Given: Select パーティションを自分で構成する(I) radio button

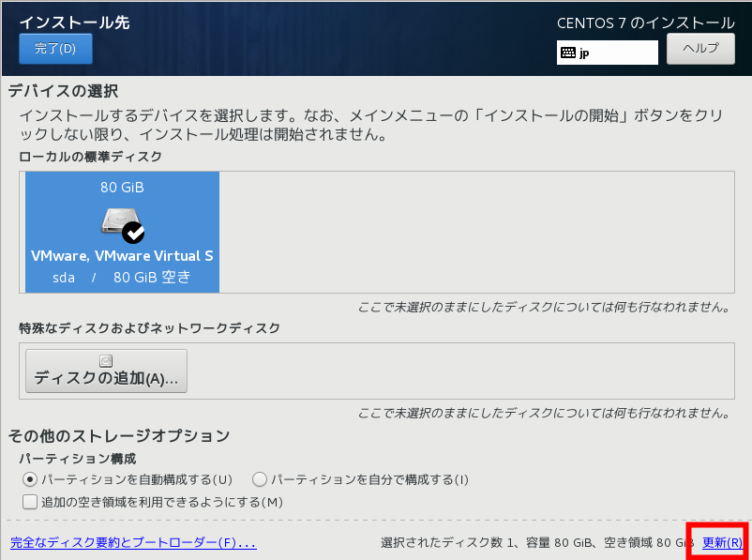Looking at the screenshot, I should 260,479.
